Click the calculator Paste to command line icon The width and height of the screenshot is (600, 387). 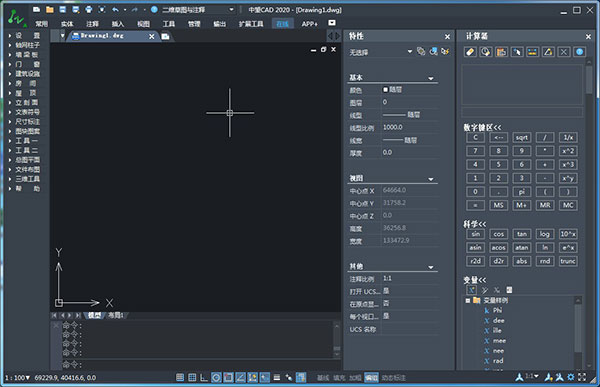[x=501, y=52]
